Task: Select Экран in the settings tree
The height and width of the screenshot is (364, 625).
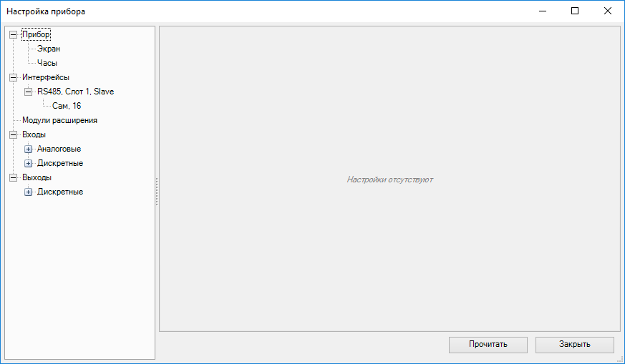Action: coord(49,49)
